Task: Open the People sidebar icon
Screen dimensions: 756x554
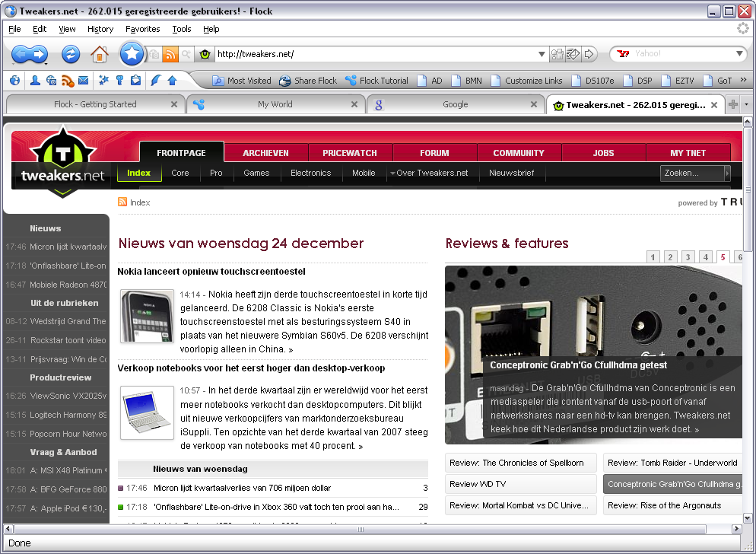Action: tap(35, 81)
